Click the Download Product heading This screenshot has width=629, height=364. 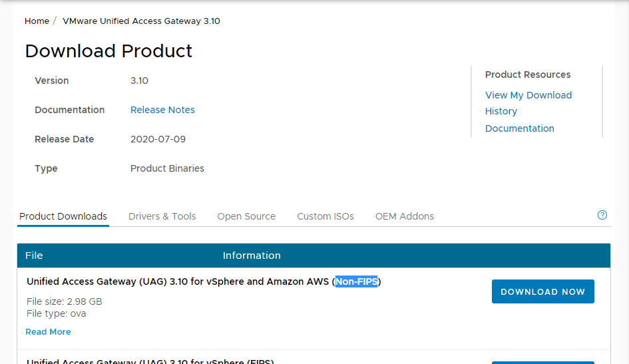[108, 51]
